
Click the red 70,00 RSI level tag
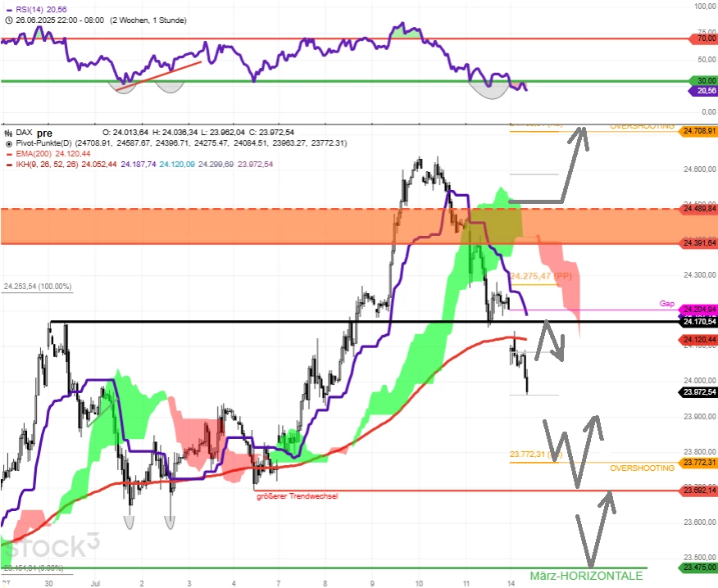tap(705, 38)
